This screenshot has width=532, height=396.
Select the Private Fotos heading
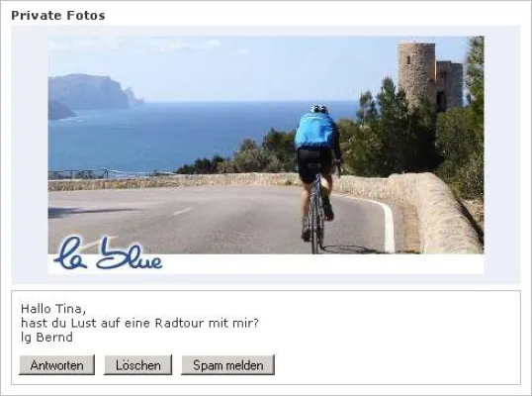58,15
